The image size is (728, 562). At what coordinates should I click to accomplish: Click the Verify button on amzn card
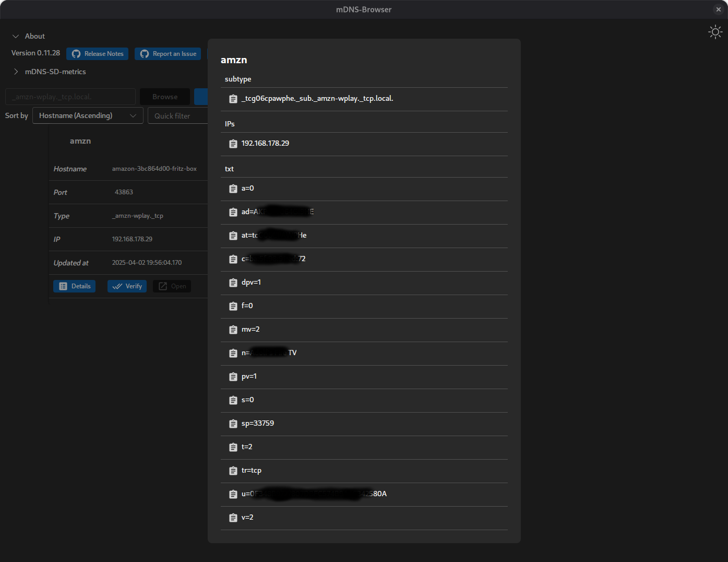click(x=127, y=286)
